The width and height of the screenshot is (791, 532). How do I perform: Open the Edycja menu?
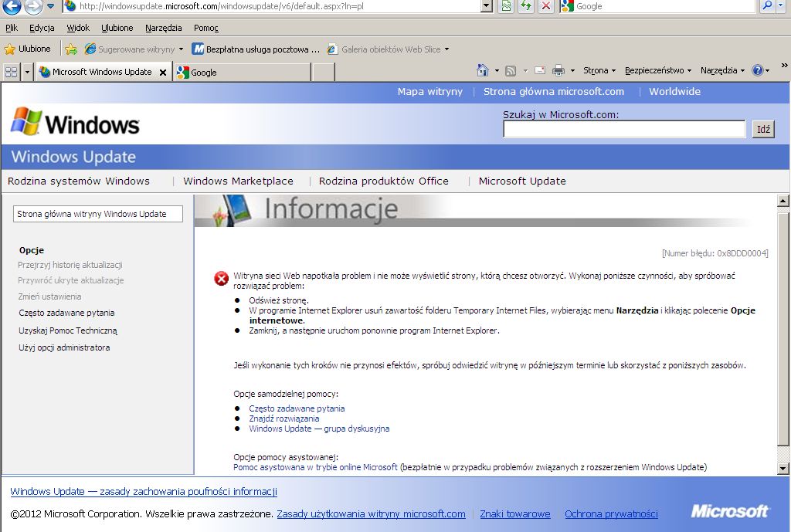[42, 28]
